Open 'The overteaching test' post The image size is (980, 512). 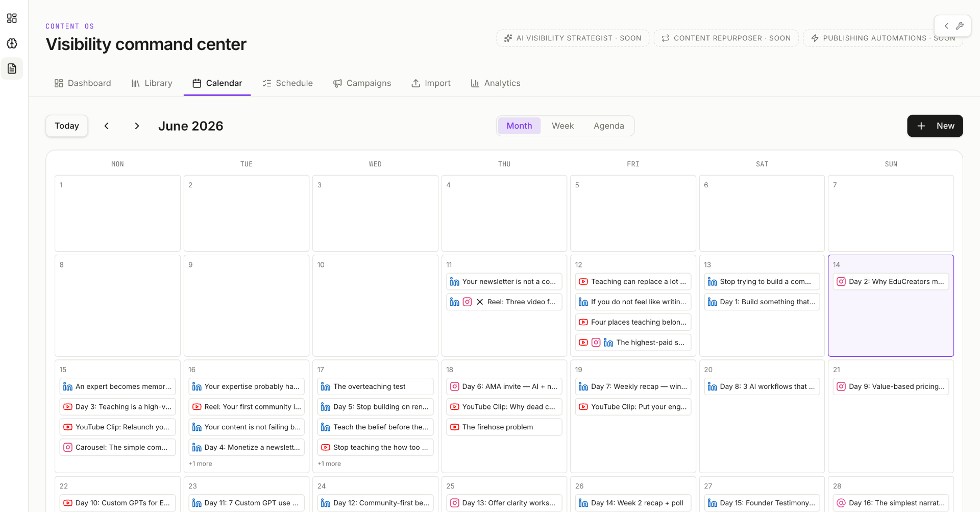pos(375,387)
